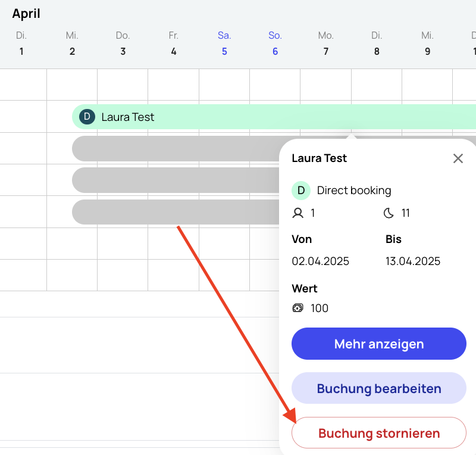Click the Bis date 13.04.2025
The height and width of the screenshot is (455, 476).
413,261
